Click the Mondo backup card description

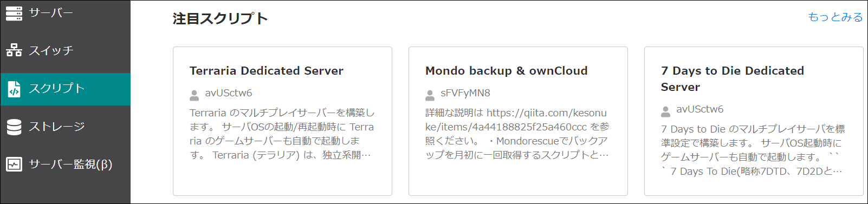[517, 134]
